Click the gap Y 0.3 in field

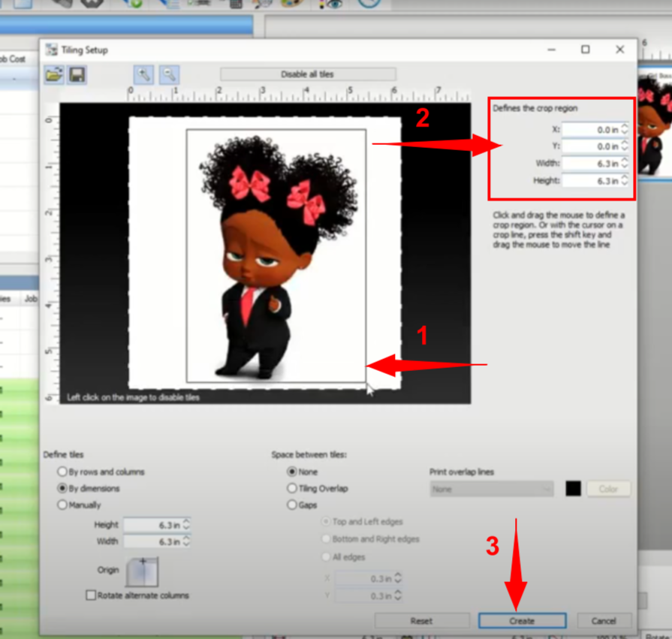pyautogui.click(x=364, y=595)
